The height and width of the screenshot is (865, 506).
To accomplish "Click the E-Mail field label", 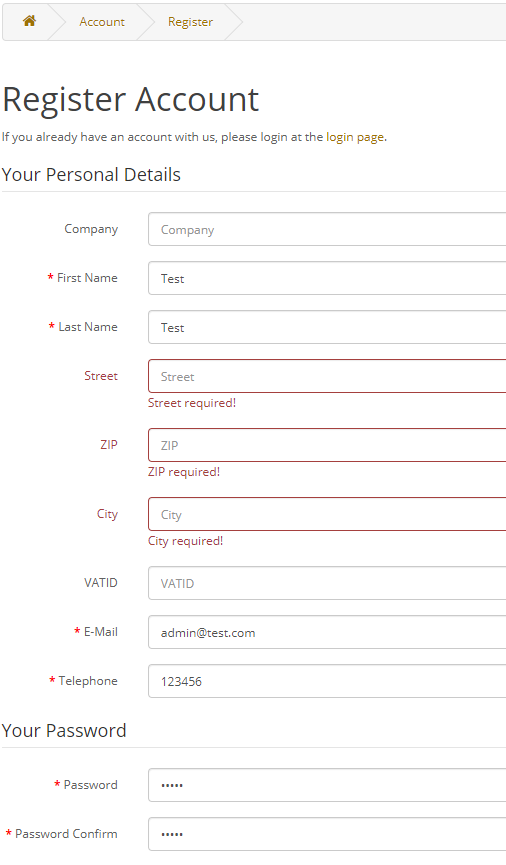I will point(100,632).
